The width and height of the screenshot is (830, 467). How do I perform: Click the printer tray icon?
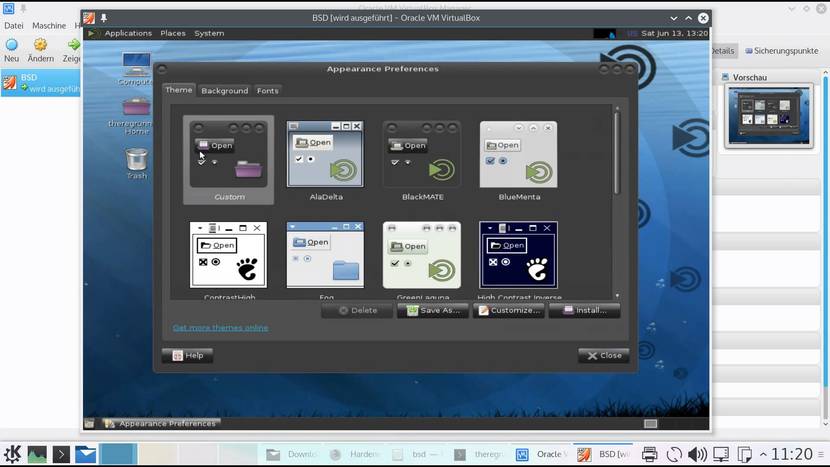pos(649,454)
